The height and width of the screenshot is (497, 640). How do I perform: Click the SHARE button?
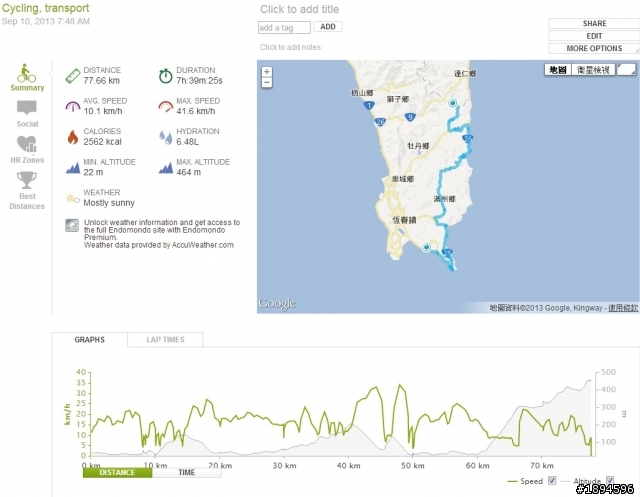pyautogui.click(x=594, y=24)
